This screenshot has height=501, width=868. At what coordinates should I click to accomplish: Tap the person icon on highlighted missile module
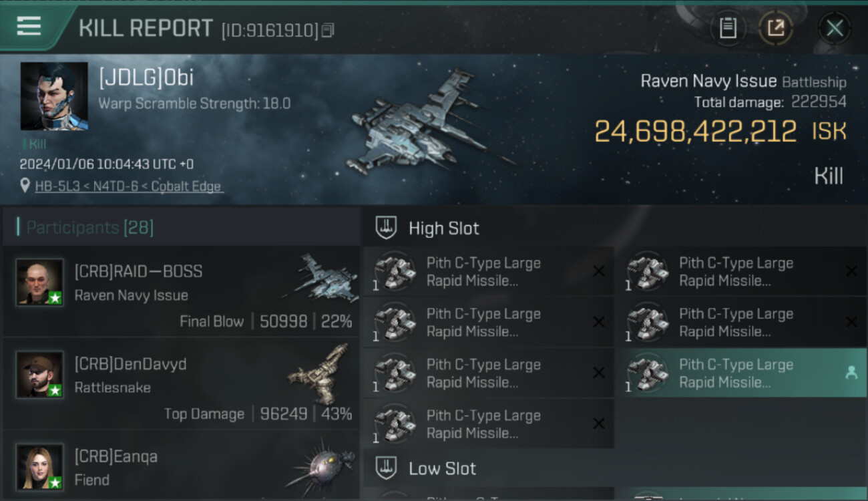pos(851,373)
